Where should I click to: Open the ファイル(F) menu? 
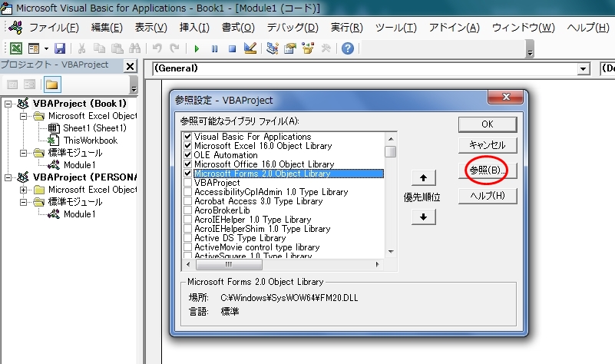[x=54, y=28]
